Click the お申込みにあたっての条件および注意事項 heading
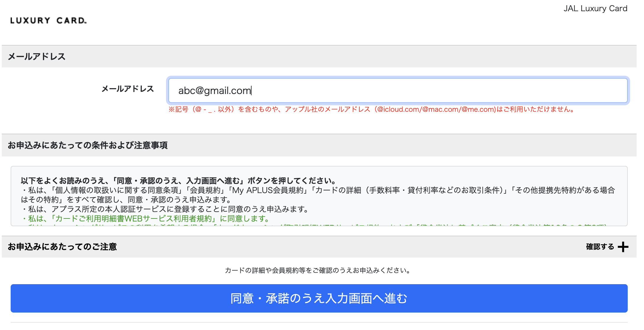The width and height of the screenshot is (644, 330). point(88,145)
